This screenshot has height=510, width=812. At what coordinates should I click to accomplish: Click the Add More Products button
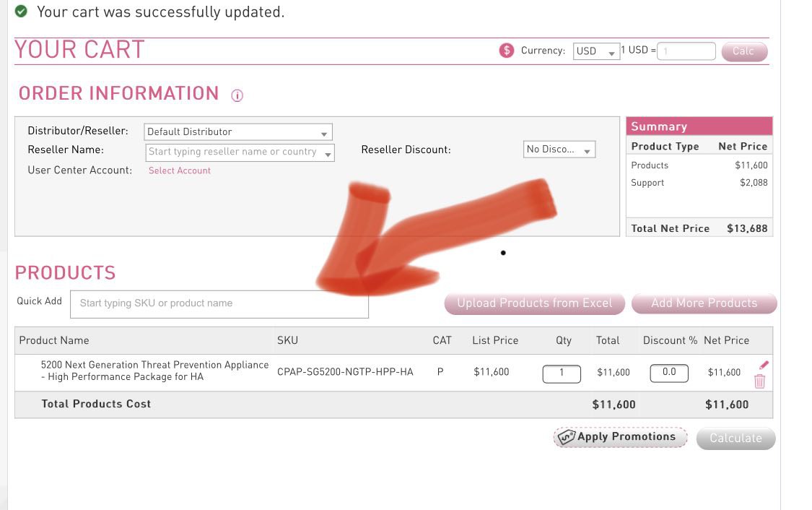(x=704, y=303)
